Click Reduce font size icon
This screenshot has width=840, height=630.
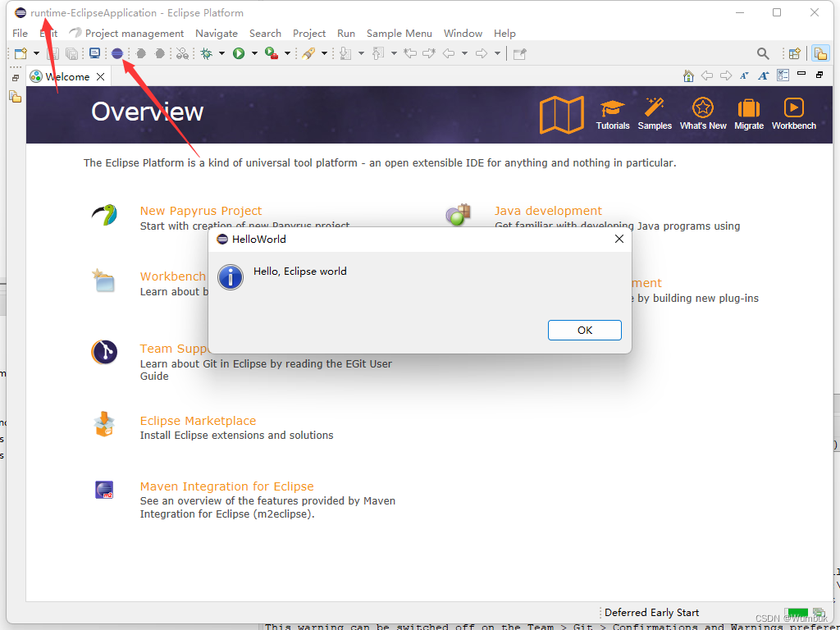[744, 76]
